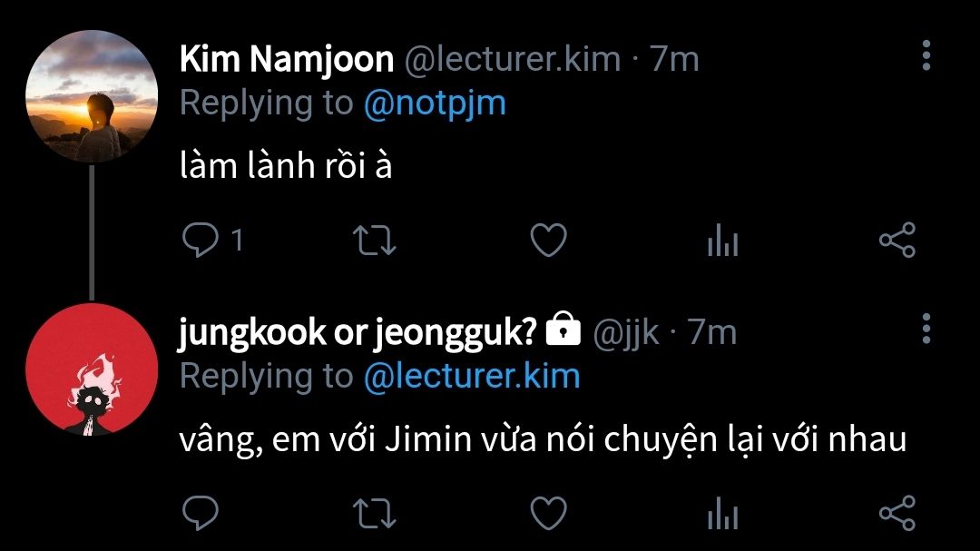
Task: Reply to jungkook's tweet
Action: click(x=199, y=514)
